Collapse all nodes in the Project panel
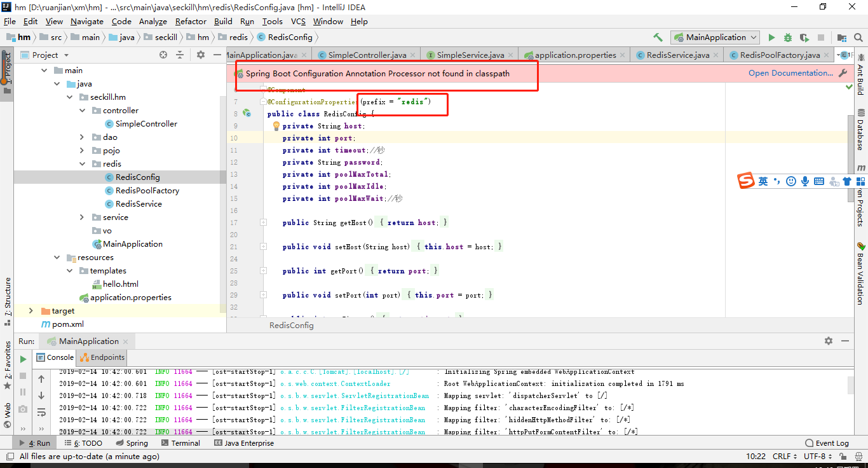The height and width of the screenshot is (468, 868). (180, 55)
